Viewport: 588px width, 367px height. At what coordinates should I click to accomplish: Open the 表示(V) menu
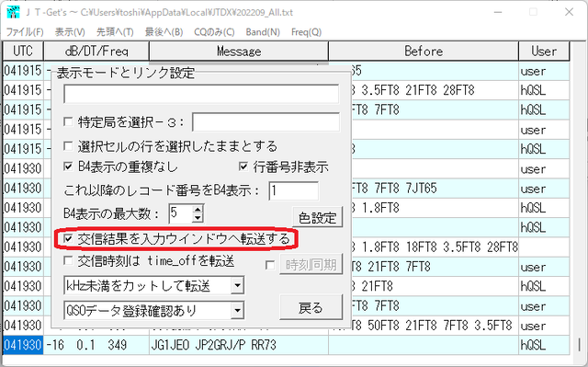70,32
